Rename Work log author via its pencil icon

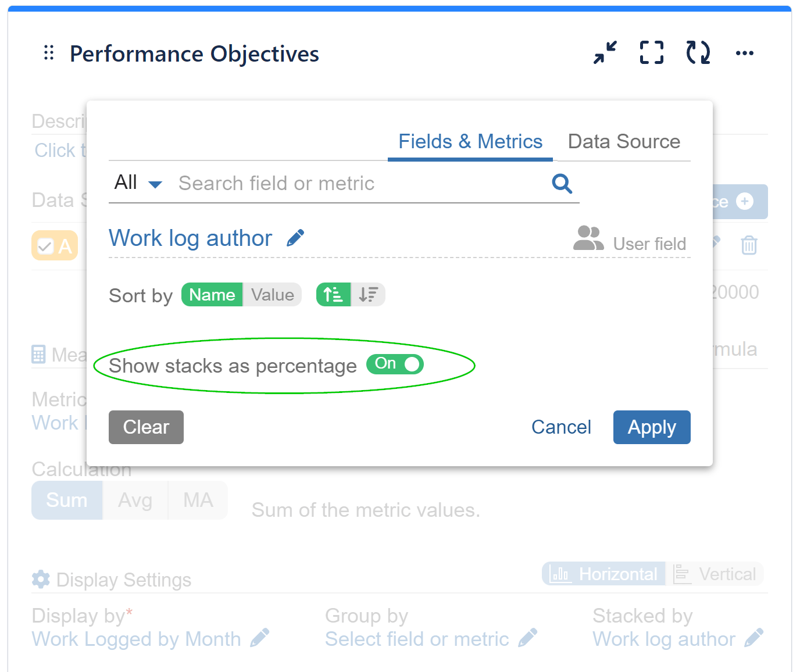point(295,237)
